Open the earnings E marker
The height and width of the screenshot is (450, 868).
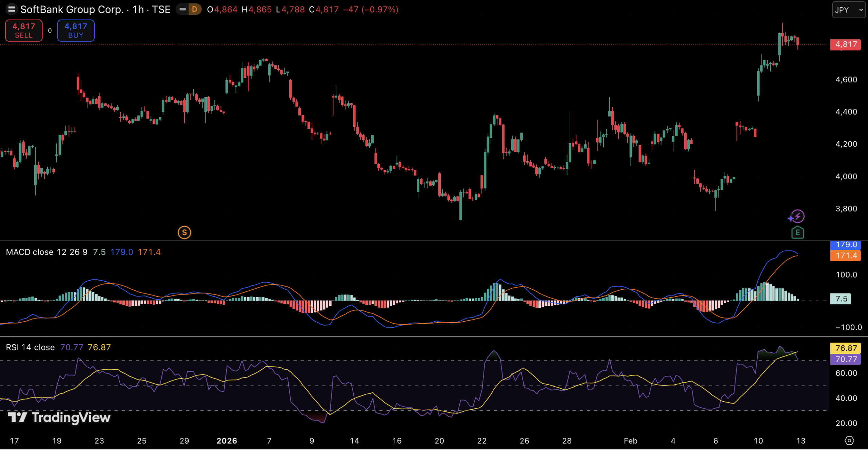797,233
